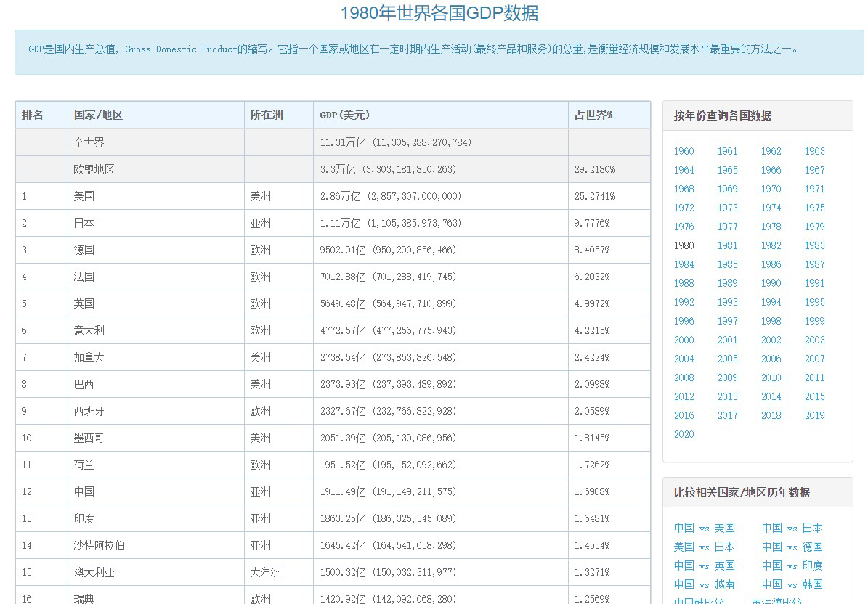Screen dimensions: 868x604
Task: Click the 占世界% column header
Action: [593, 115]
